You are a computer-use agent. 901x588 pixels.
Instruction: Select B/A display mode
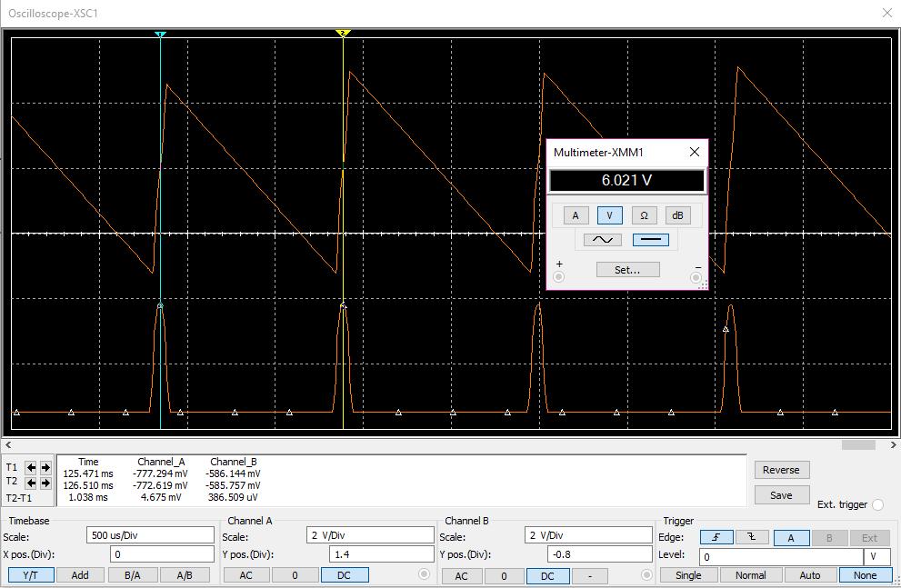pos(132,574)
